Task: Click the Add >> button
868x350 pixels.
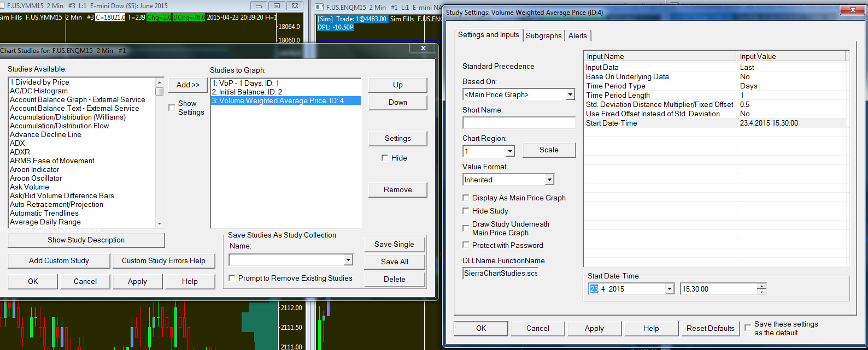Action: coord(187,85)
